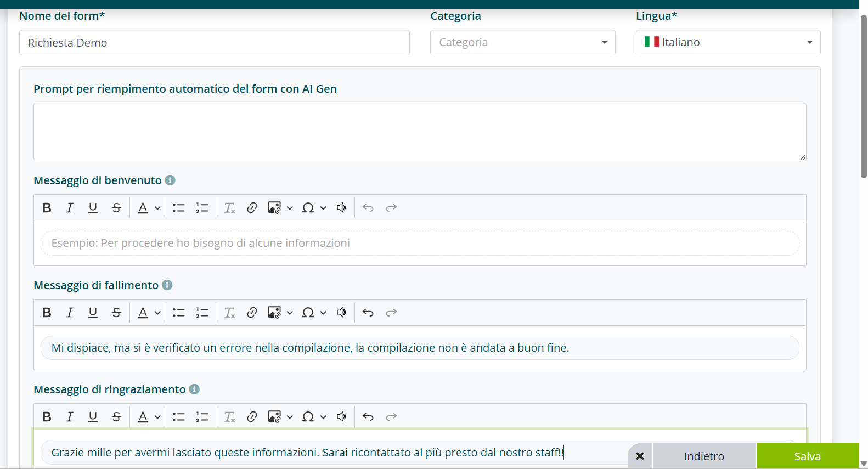Image resolution: width=868 pixels, height=469 pixels.
Task: Focus the Messaggio di benvenuto text area
Action: (x=420, y=243)
